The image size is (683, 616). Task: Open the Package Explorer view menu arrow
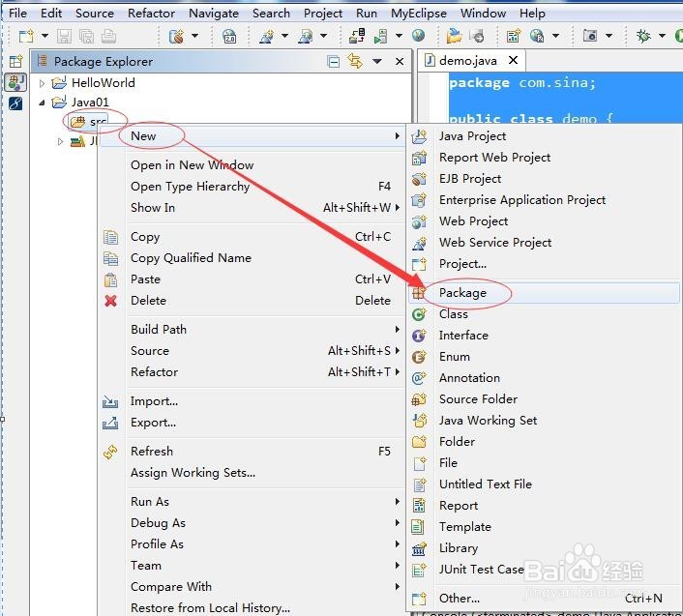pos(377,61)
